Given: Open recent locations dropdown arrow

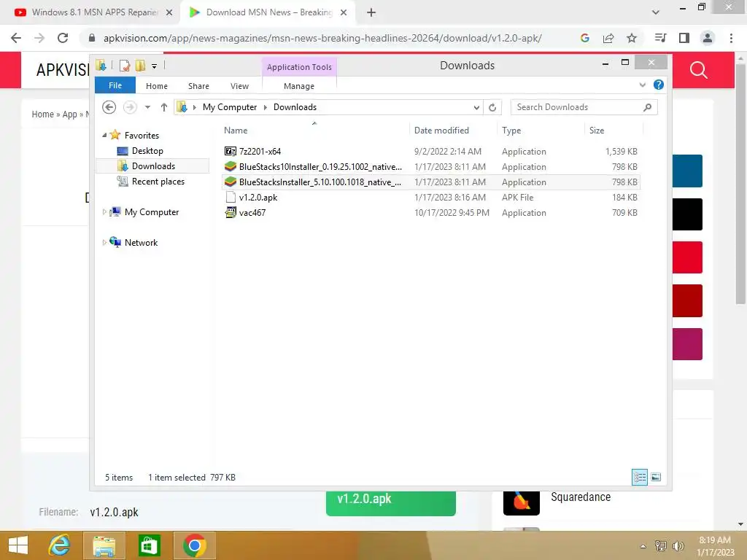Looking at the screenshot, I should coord(147,107).
